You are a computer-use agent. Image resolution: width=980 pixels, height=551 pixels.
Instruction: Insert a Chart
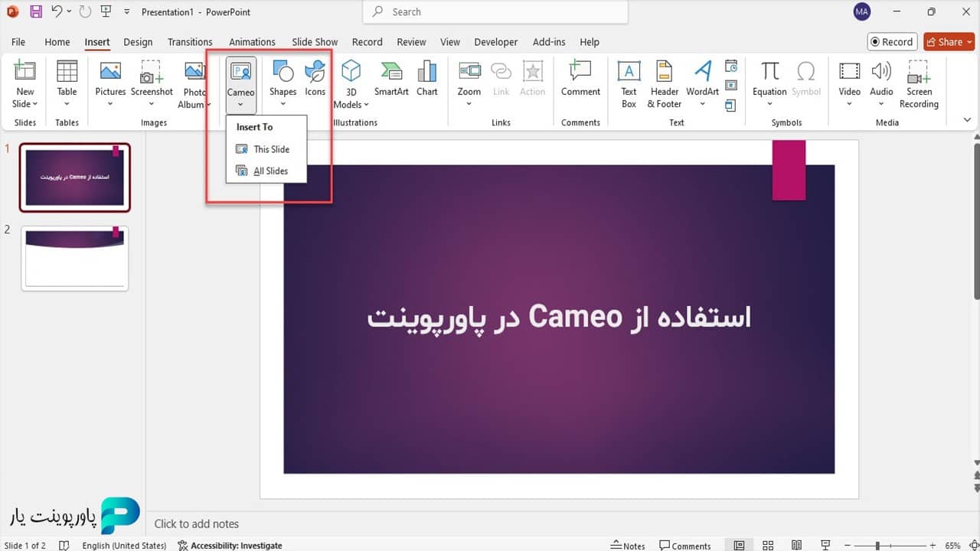427,79
